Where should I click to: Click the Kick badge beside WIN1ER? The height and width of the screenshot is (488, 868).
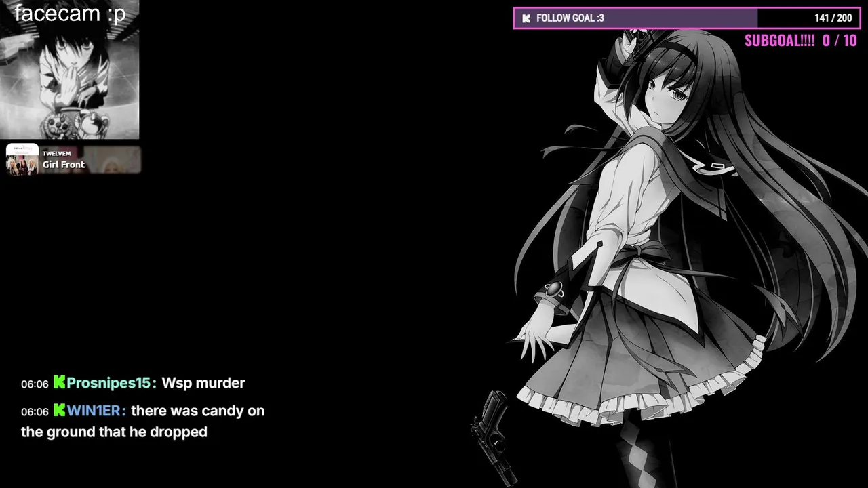click(x=59, y=410)
